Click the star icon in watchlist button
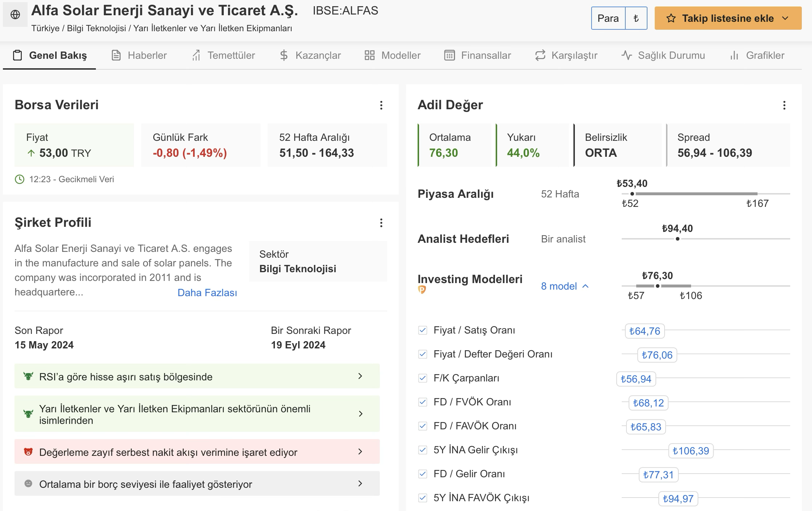Screen dimensions: 812x511 (x=671, y=18)
